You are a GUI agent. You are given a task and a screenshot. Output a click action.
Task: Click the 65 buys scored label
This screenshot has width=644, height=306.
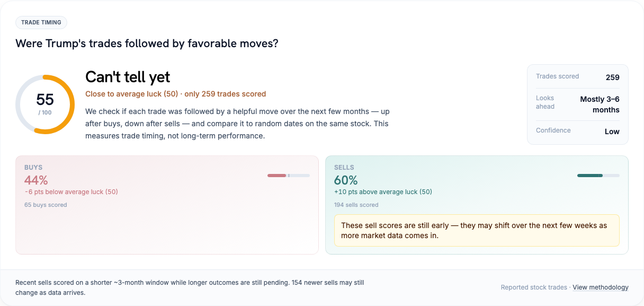[x=46, y=205]
